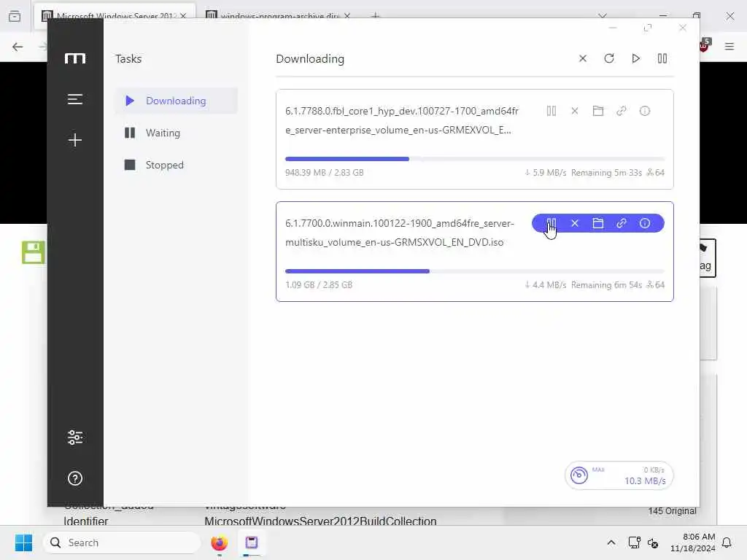Open the help question-mark icon
Image resolution: width=747 pixels, height=560 pixels.
point(75,478)
